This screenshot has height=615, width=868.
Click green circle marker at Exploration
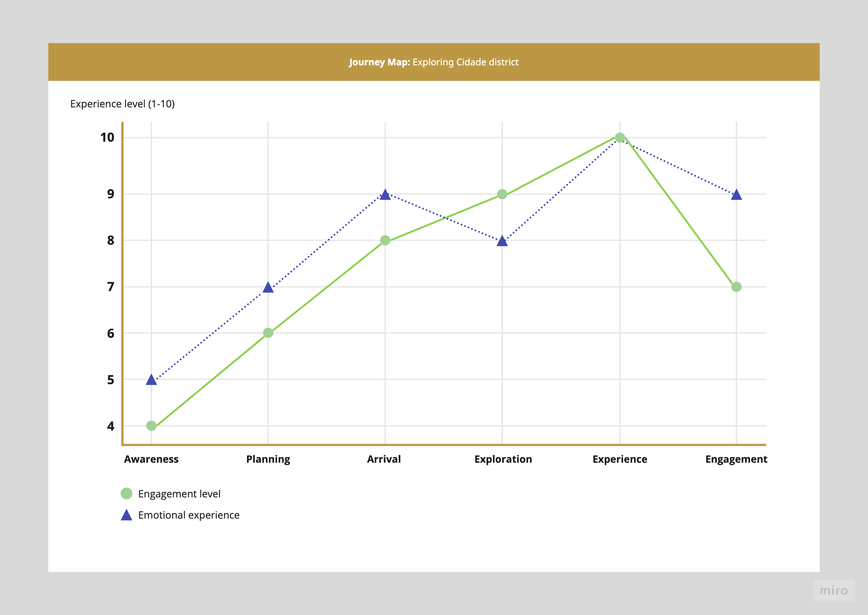pos(502,194)
